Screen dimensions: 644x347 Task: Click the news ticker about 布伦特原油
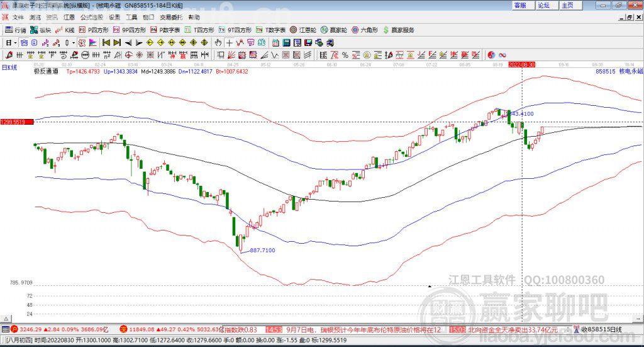[x=363, y=330]
